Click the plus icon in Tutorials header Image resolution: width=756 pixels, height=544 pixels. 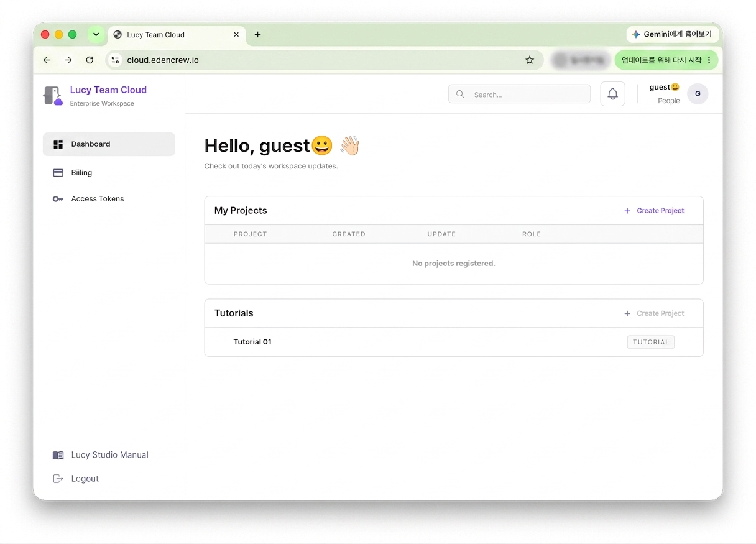pos(627,313)
